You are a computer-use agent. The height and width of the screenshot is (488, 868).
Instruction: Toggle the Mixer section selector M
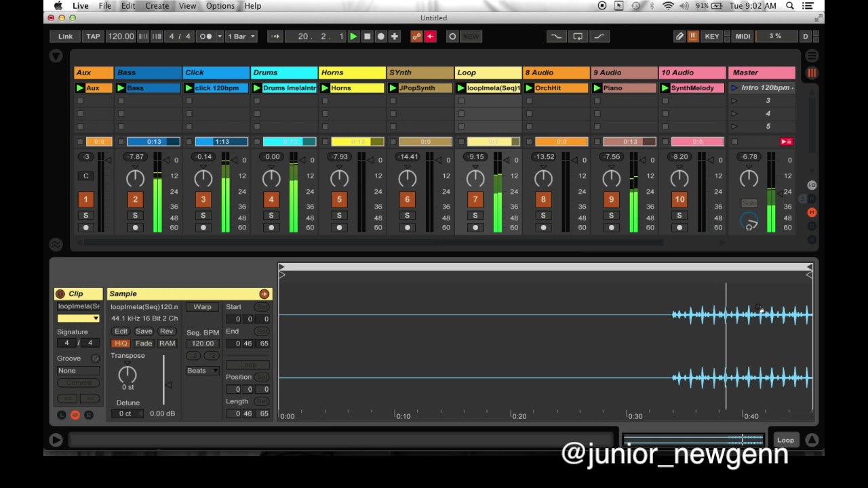tap(812, 212)
